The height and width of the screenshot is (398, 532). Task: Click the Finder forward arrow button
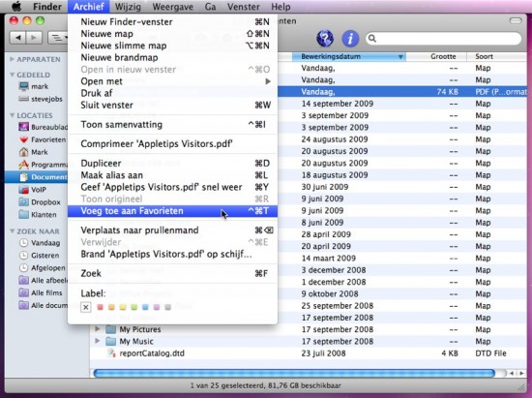pos(34,38)
